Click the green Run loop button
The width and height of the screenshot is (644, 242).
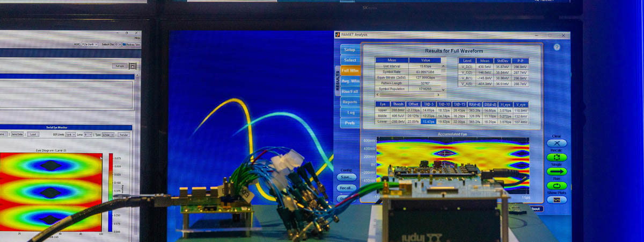click(557, 186)
